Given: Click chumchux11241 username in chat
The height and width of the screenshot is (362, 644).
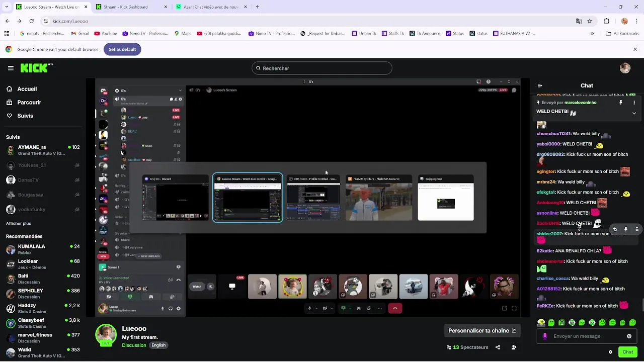Looking at the screenshot, I should click(553, 134).
